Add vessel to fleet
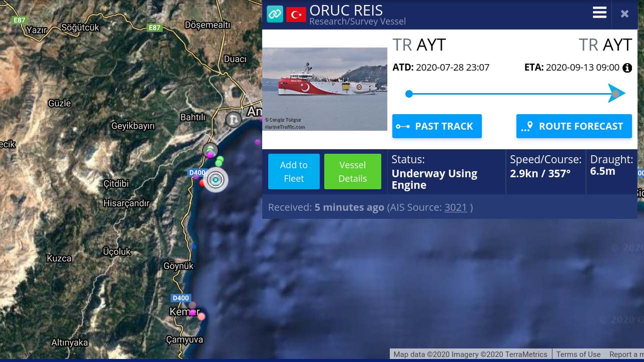 294,172
